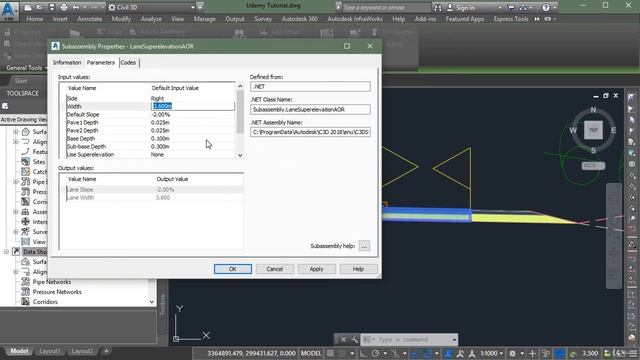Viewport: 640px width, 360px height.
Task: Click the Sign In button
Action: pos(461,8)
